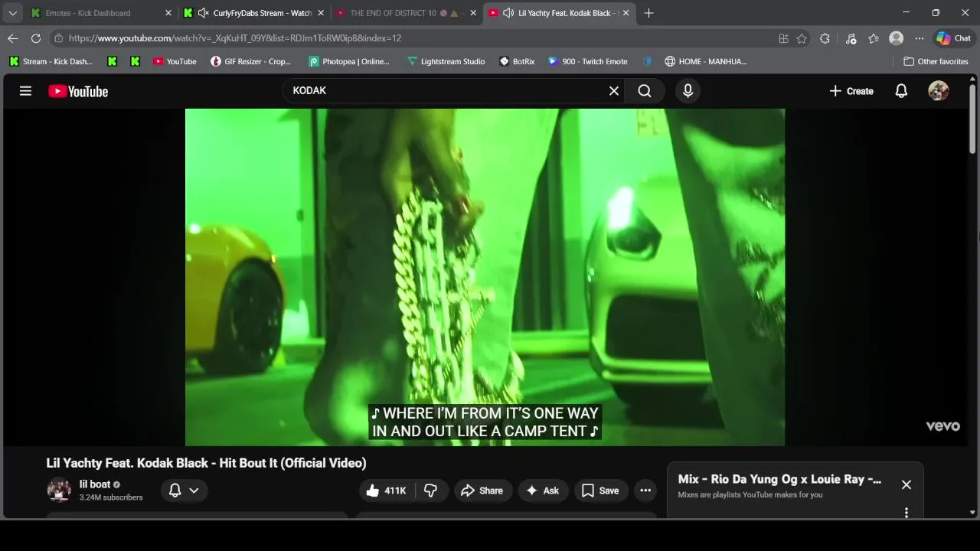Open the browser profile icon
This screenshot has width=980, height=551.
pyautogui.click(x=896, y=38)
